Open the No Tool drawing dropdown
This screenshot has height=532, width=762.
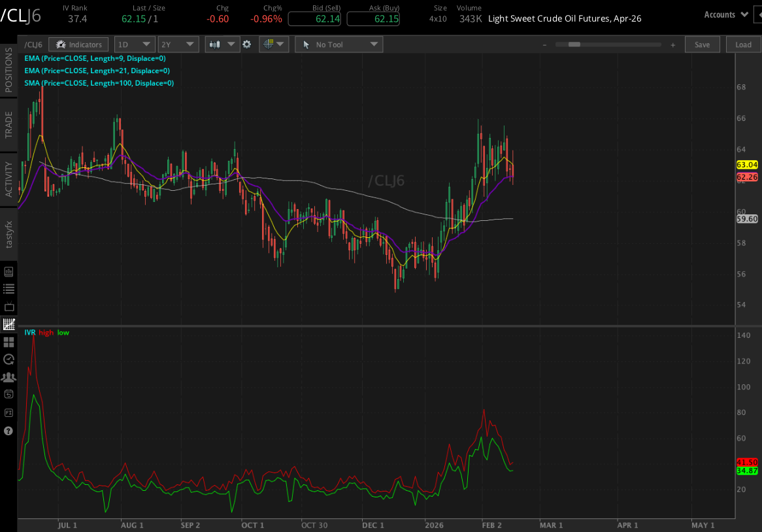pos(339,44)
